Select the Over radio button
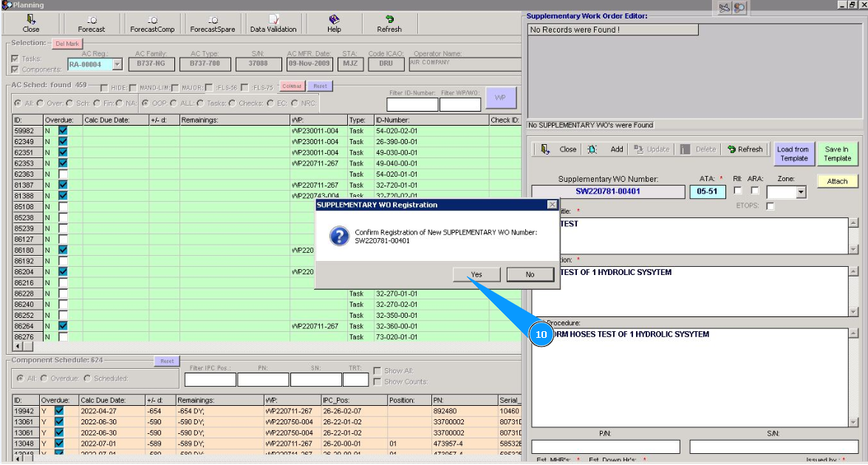 (41, 103)
